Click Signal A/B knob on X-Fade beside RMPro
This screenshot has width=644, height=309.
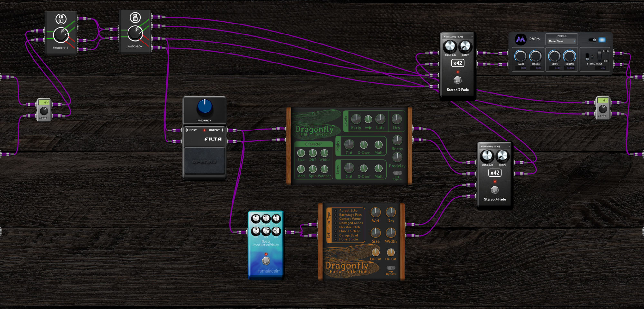450,47
